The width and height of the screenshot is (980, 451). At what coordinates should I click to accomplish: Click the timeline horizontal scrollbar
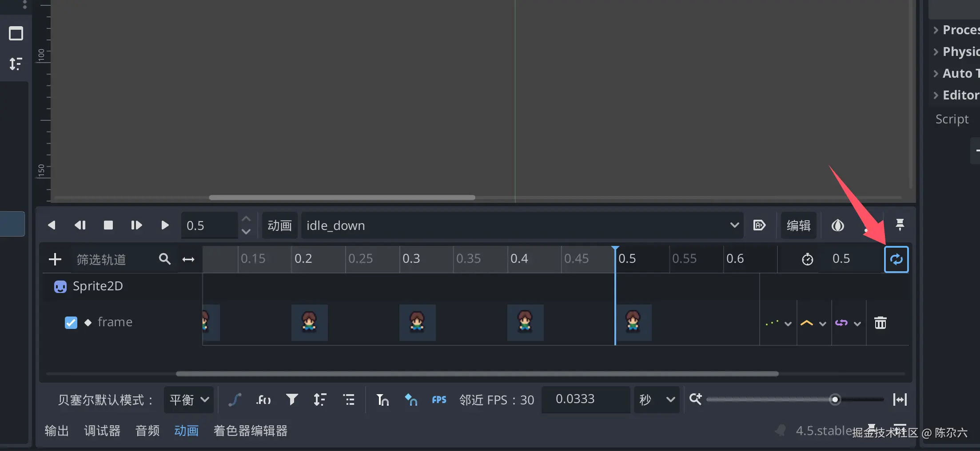(477, 374)
